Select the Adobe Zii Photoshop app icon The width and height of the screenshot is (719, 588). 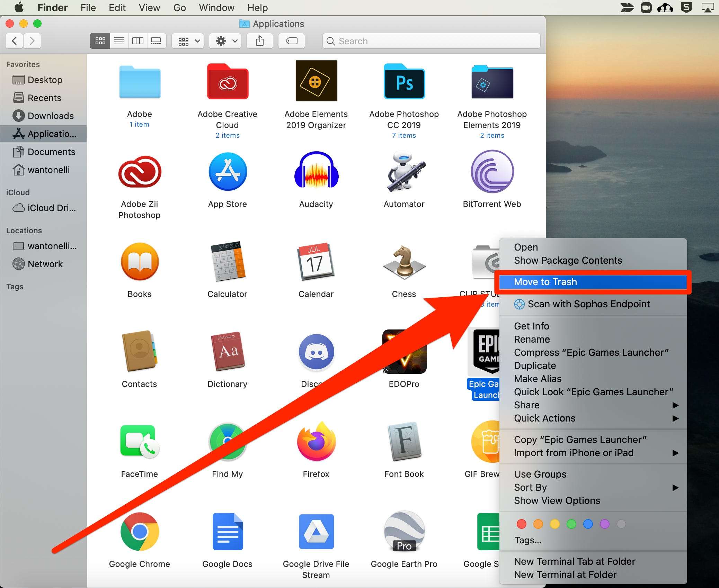click(x=140, y=172)
